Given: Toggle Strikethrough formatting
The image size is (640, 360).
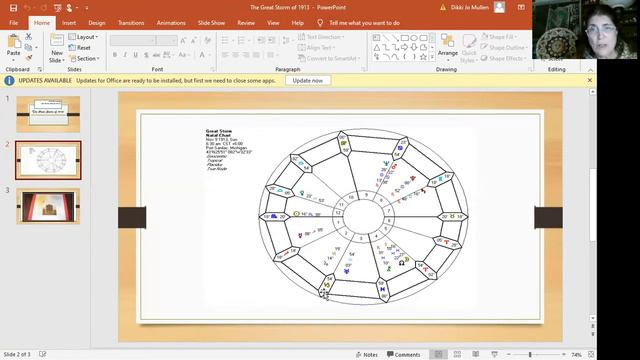Looking at the screenshot, I should (156, 55).
